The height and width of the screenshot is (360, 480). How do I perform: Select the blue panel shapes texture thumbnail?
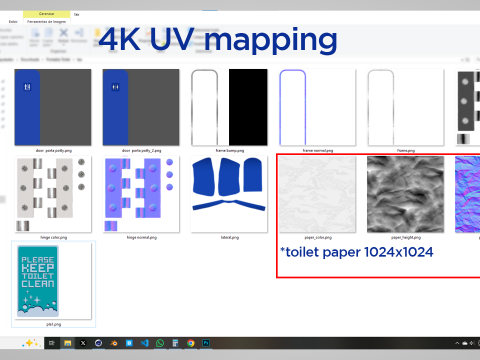click(x=229, y=194)
